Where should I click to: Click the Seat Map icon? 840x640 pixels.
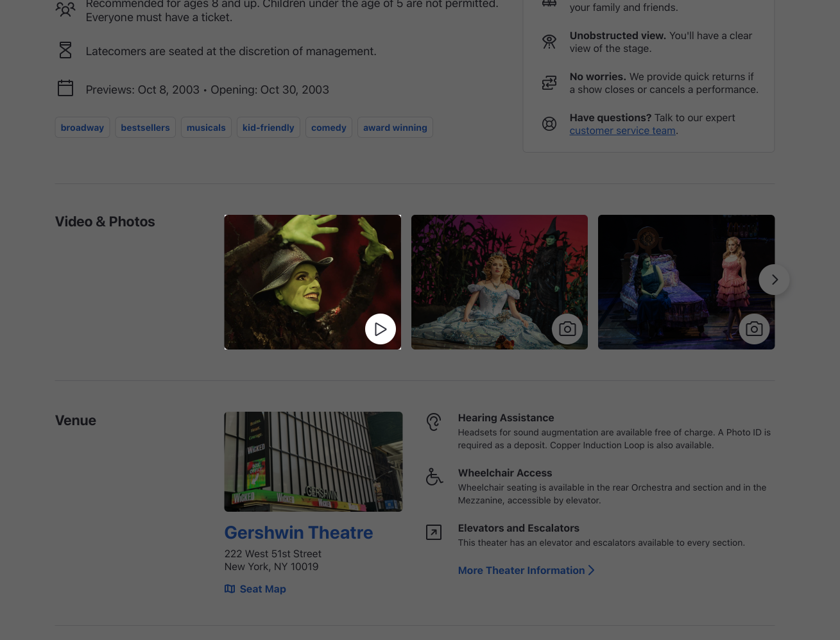tap(230, 589)
